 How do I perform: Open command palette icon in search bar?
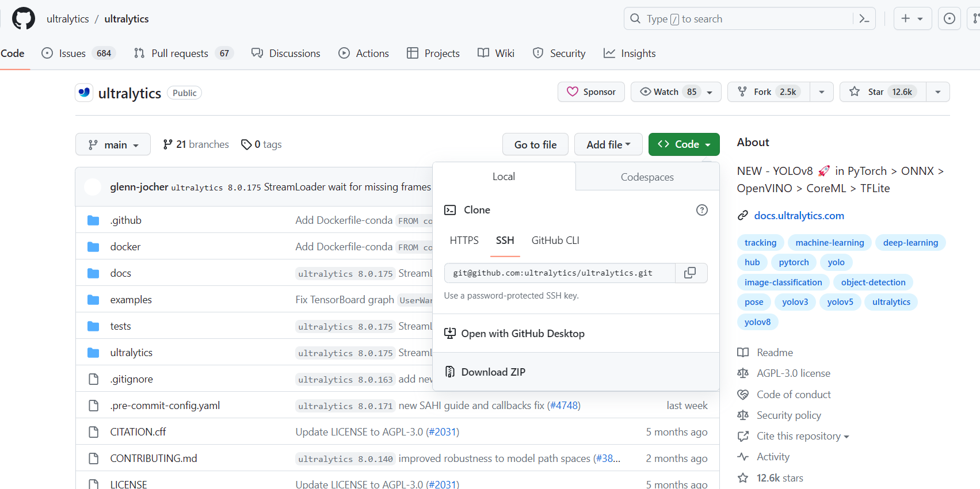(x=864, y=19)
